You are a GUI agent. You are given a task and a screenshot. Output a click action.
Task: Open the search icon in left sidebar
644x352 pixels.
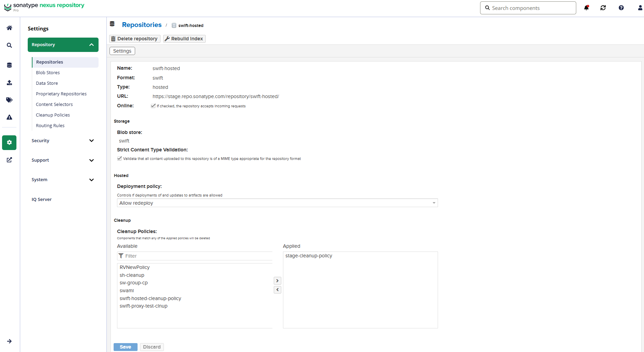coord(9,45)
